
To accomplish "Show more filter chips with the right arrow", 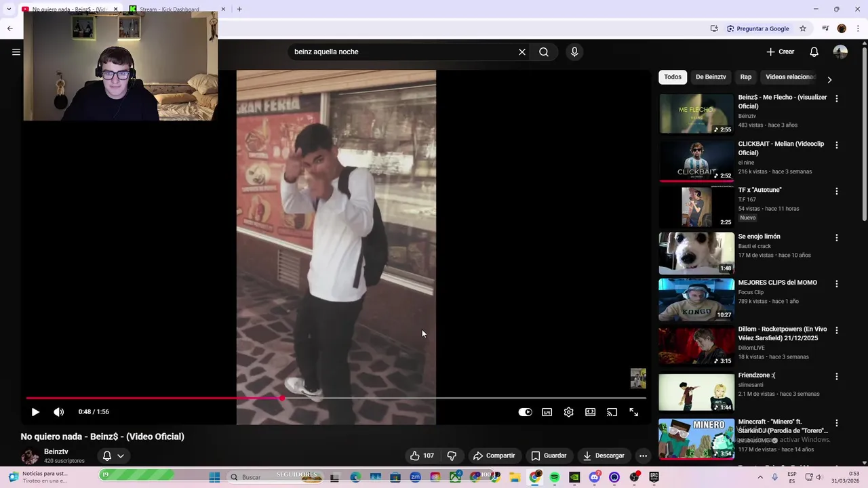I will (829, 79).
